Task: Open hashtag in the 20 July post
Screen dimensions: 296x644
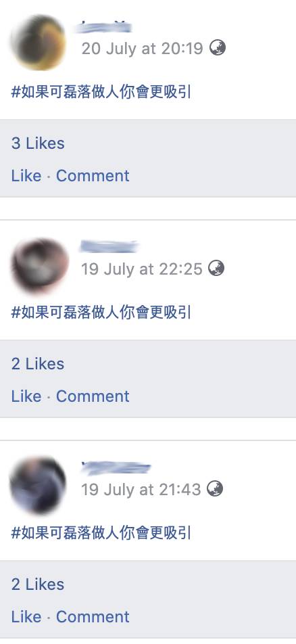Action: (x=101, y=92)
